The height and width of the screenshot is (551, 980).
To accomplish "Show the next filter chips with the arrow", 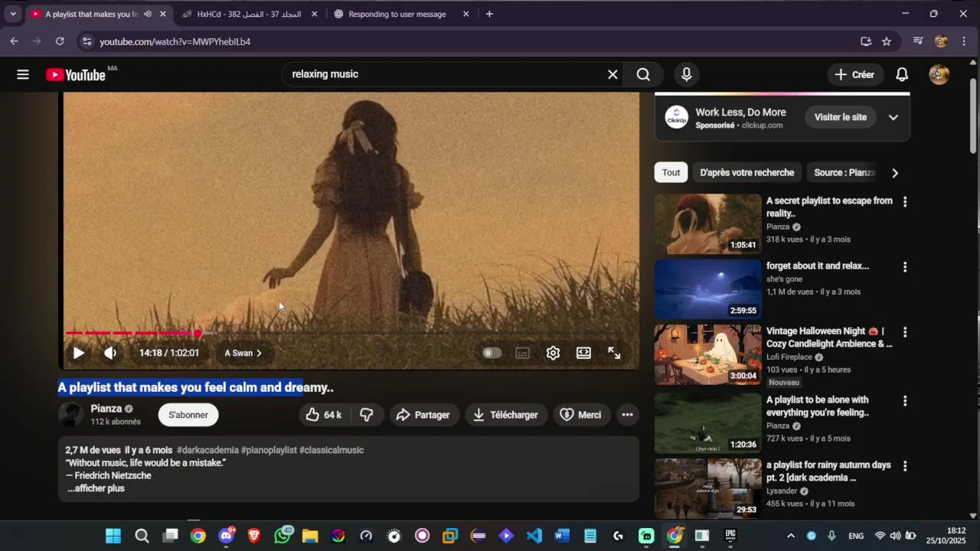I will pyautogui.click(x=895, y=173).
